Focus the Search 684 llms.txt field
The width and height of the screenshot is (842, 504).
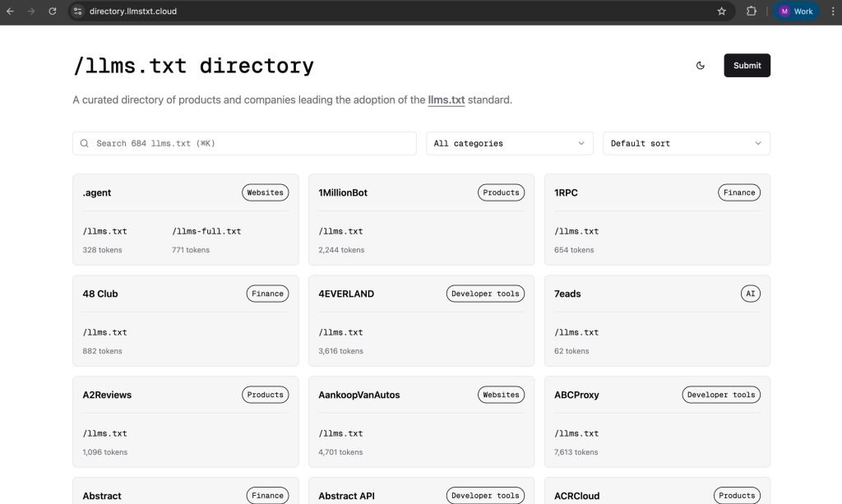tap(244, 143)
